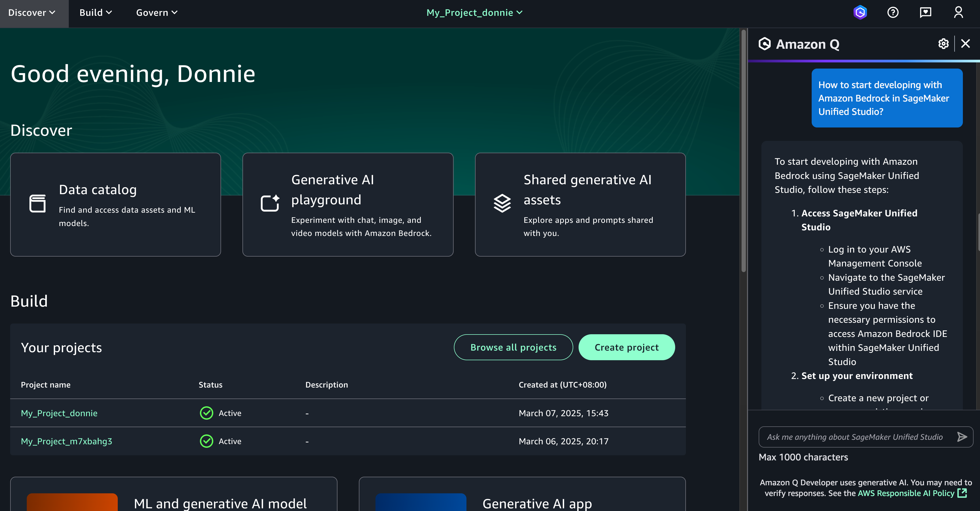Click the Shared generative AI assets icon

(502, 203)
